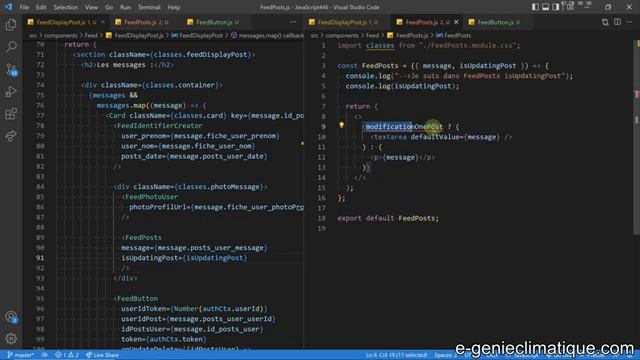Click 'FeedPosts' symbol in right breadcrumb
The width and height of the screenshot is (640, 360).
tap(457, 36)
